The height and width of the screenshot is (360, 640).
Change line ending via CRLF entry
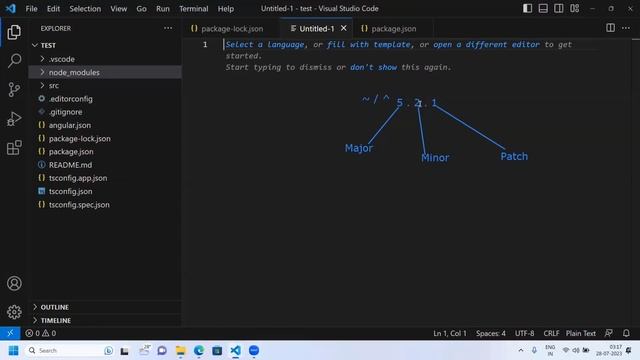pyautogui.click(x=551, y=333)
